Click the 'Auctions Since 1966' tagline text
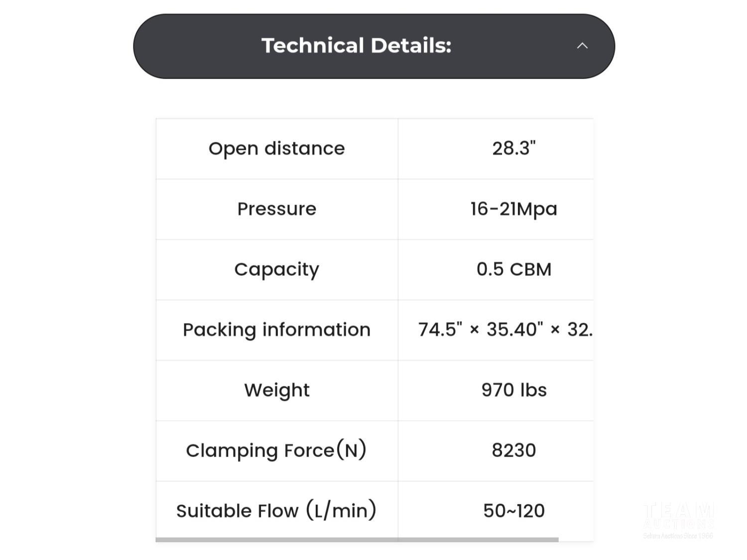747x560 pixels. click(x=678, y=536)
